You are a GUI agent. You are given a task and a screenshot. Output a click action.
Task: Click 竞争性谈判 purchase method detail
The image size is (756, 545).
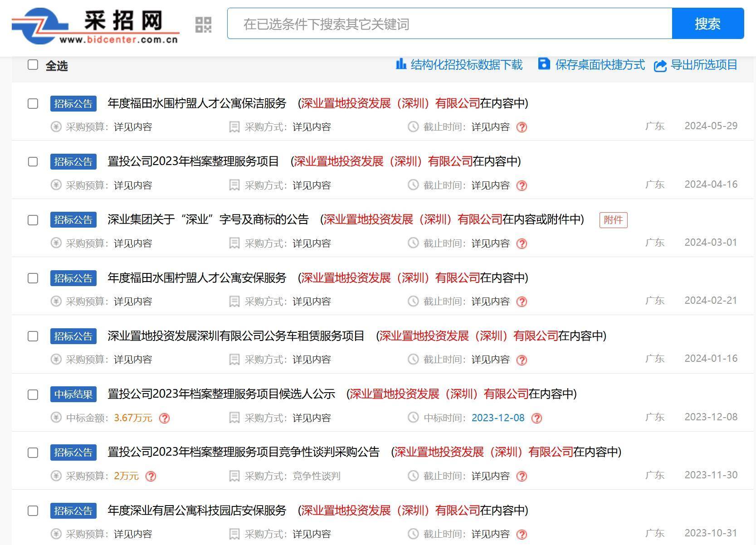tap(317, 476)
